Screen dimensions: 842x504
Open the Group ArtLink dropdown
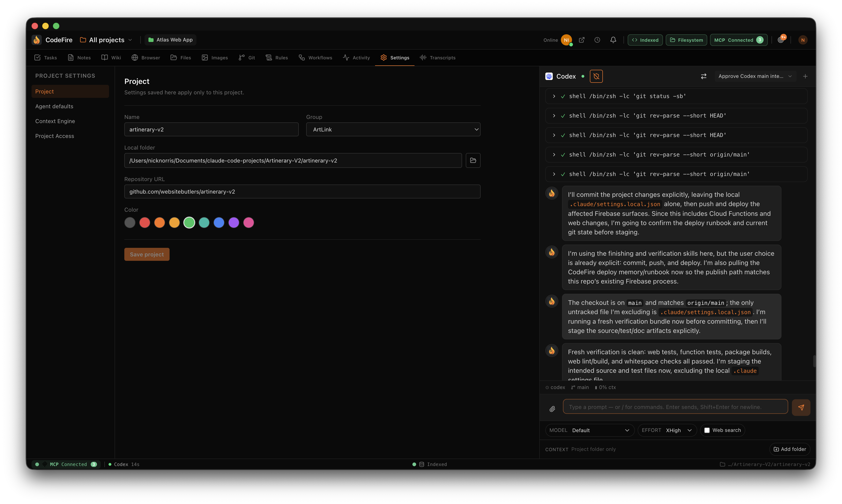point(393,129)
